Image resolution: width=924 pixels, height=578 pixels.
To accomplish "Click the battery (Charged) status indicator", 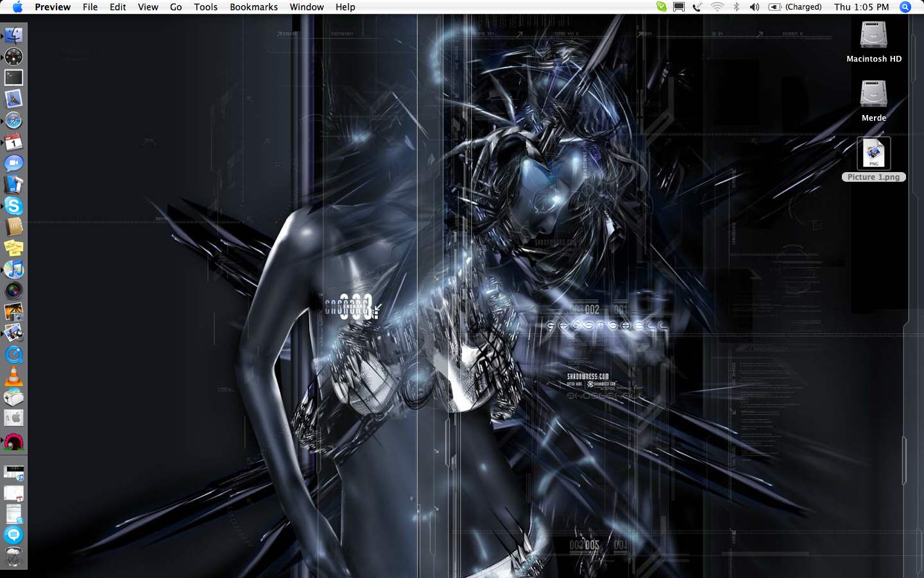I will click(x=795, y=7).
